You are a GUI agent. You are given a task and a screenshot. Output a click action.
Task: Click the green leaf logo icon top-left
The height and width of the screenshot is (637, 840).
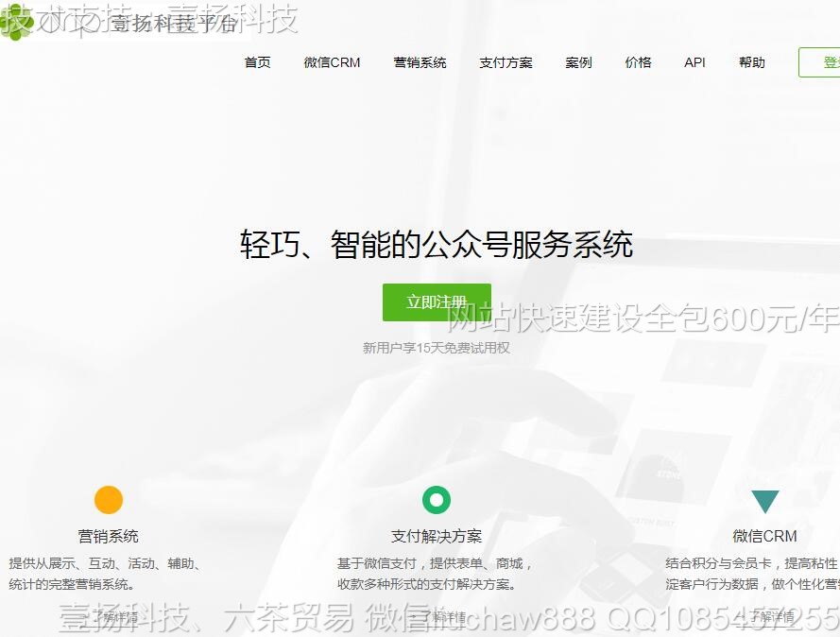[x=15, y=21]
